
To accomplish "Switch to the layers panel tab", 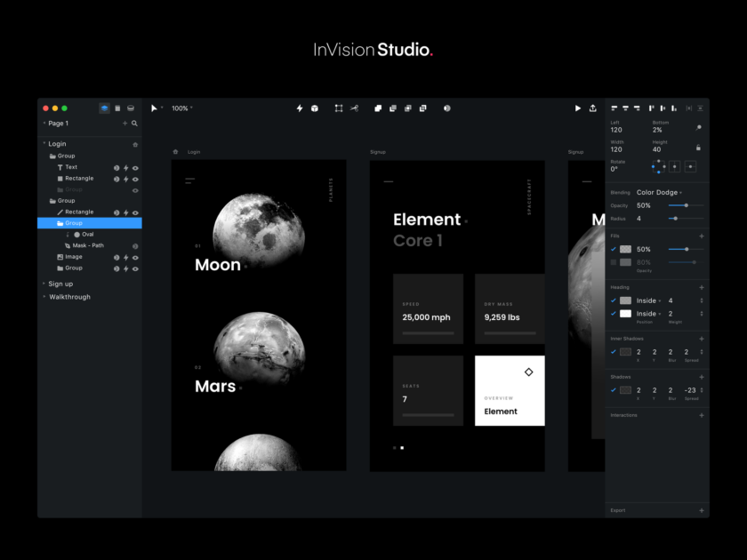I will pyautogui.click(x=104, y=108).
